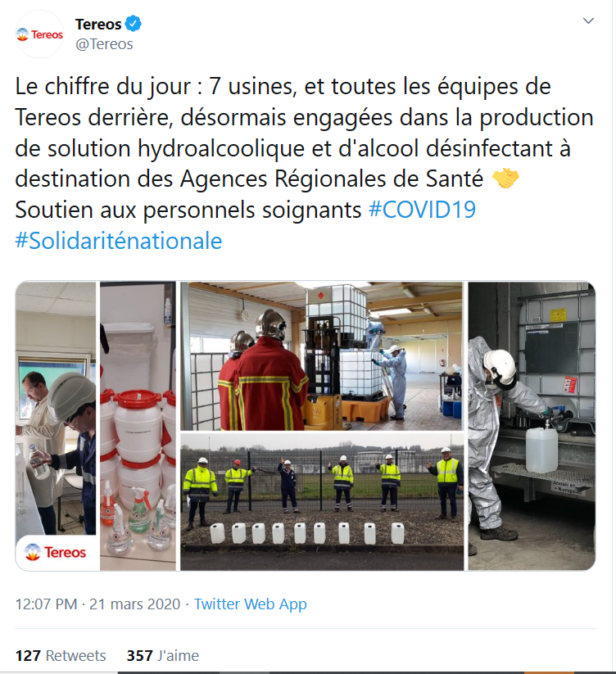This screenshot has width=616, height=674.
Task: Open the Twitter Web App source link
Action: (x=250, y=604)
